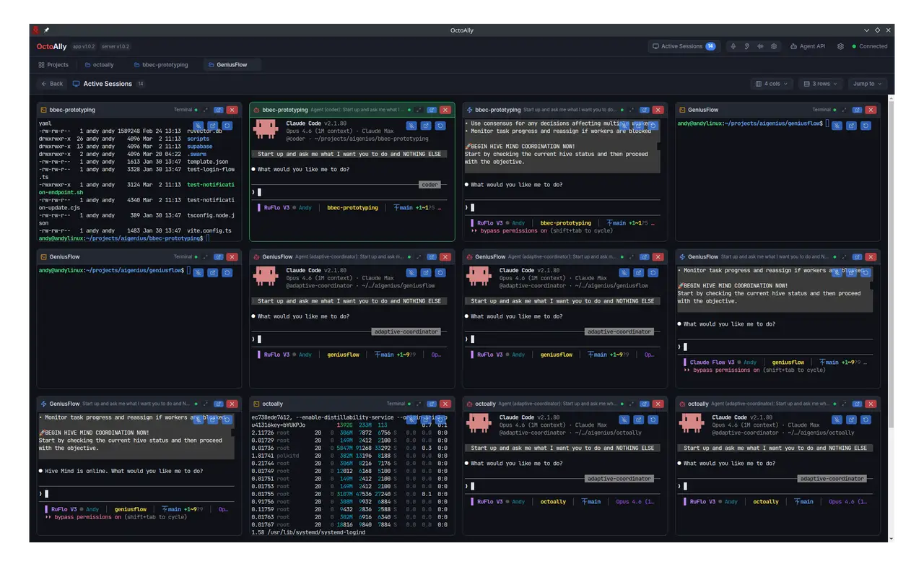
Task: Pop out the bbec-prototyping Terminal card from its header
Action: tap(218, 110)
